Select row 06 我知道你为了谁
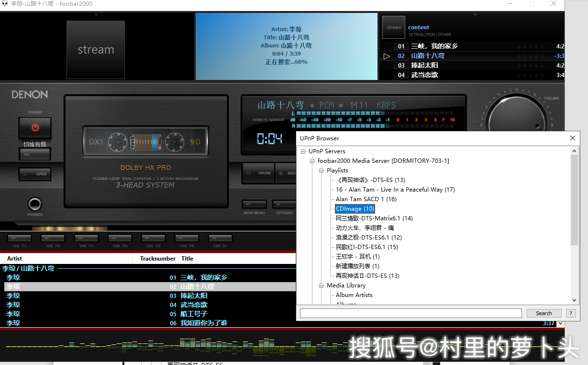 (x=150, y=323)
